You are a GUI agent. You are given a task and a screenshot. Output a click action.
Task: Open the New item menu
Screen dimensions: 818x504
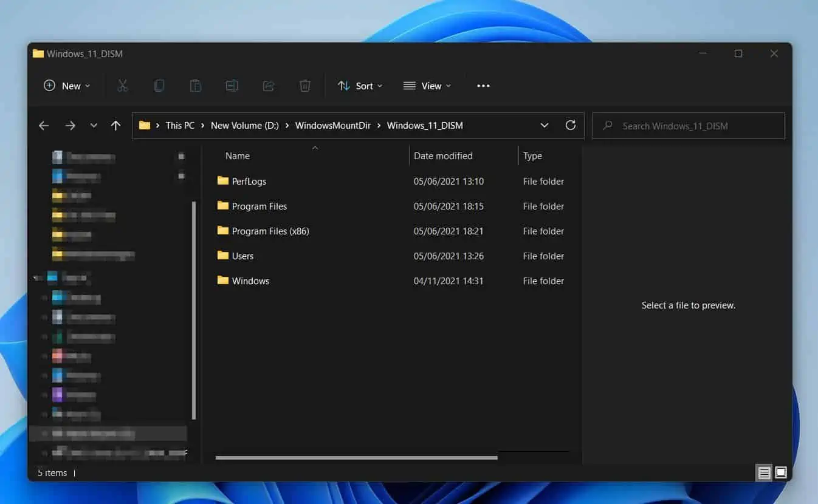tap(67, 86)
